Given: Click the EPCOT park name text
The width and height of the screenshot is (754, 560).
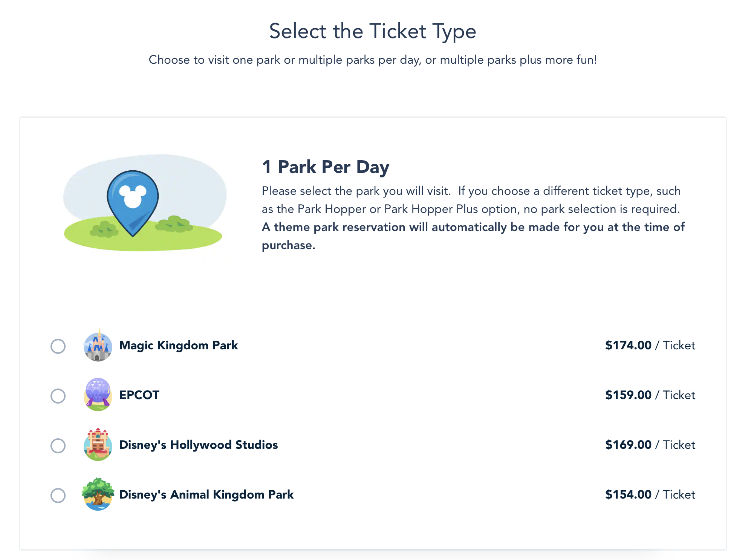Looking at the screenshot, I should 139,395.
